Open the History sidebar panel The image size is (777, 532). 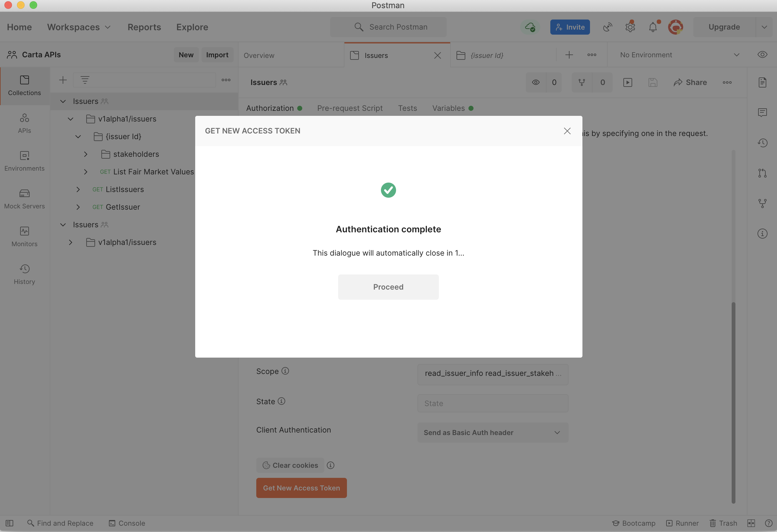tap(25, 275)
